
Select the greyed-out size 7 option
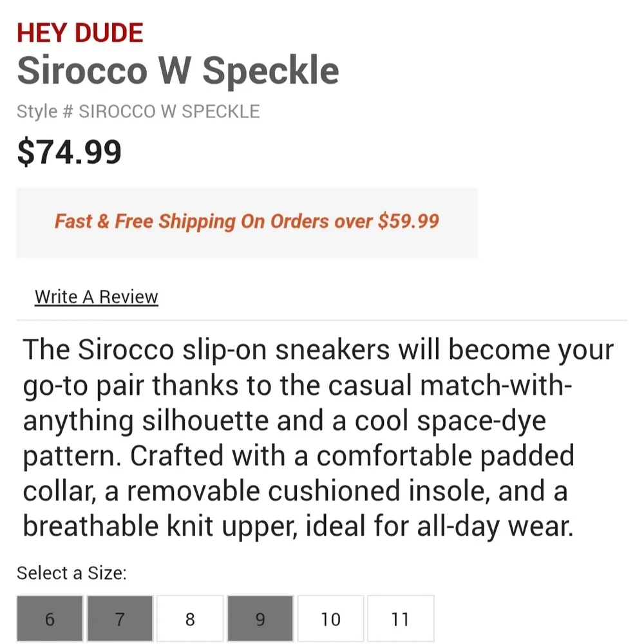point(120,618)
